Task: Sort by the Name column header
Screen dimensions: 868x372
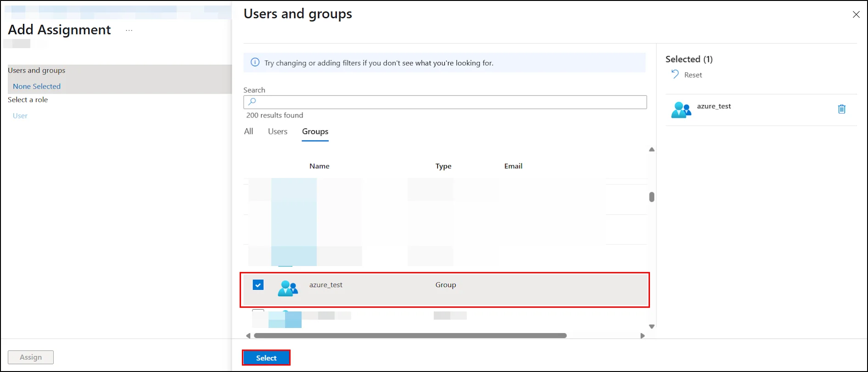Action: pos(319,166)
